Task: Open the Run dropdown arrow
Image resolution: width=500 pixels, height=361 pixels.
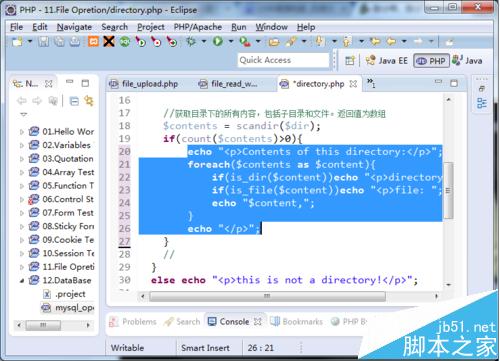Action: coord(231,42)
